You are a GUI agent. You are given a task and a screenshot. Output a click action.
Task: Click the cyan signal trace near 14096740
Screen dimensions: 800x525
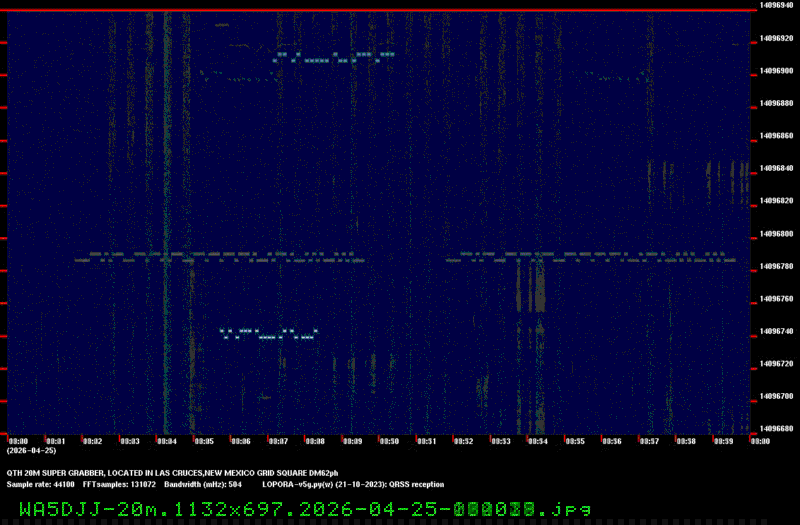click(x=268, y=334)
